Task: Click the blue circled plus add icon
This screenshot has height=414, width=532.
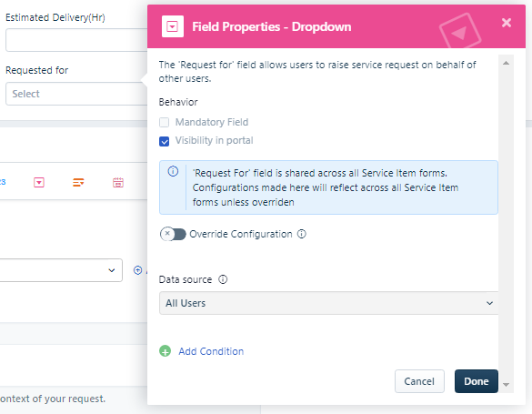Action: 137,270
